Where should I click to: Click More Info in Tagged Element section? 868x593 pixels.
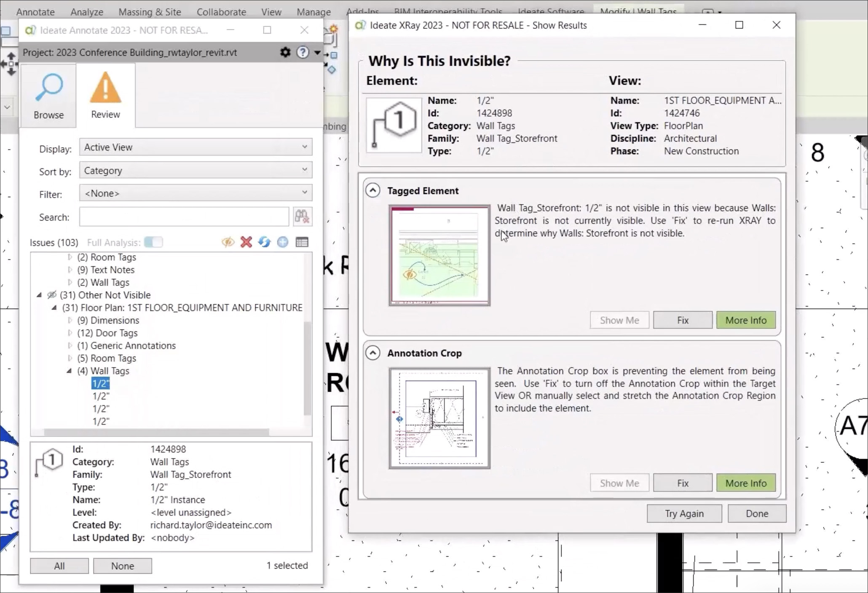point(746,320)
